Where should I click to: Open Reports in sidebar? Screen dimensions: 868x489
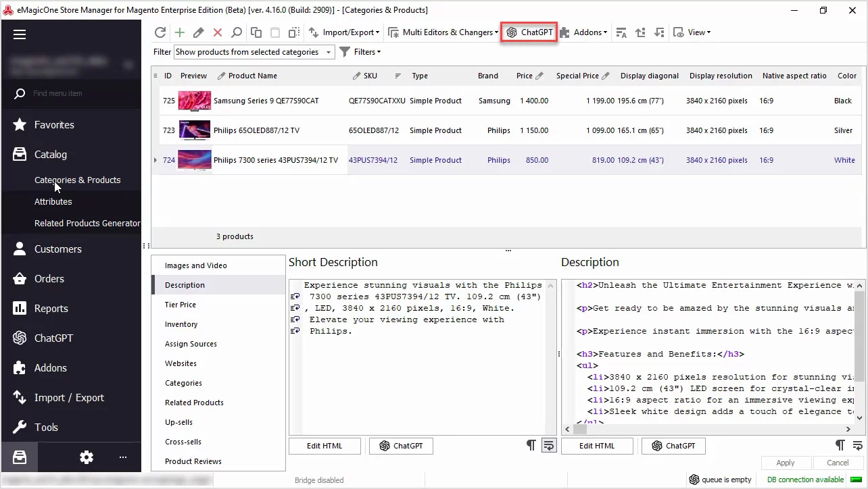click(72, 308)
